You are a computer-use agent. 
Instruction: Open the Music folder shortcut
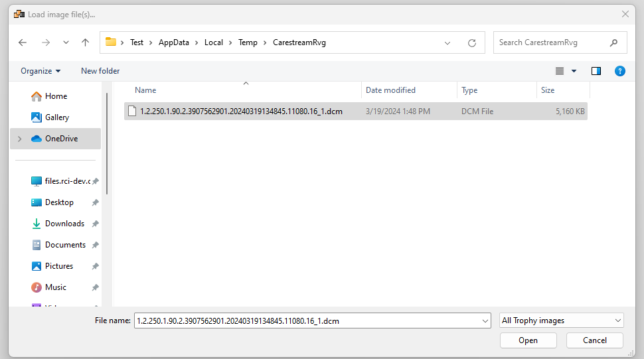(55, 287)
